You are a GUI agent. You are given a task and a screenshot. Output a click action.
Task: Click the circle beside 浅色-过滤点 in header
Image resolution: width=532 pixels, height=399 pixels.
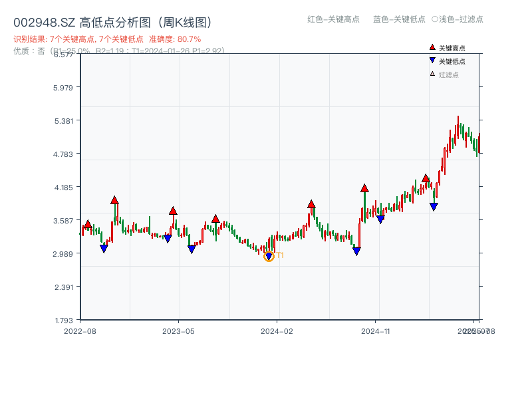pos(434,19)
